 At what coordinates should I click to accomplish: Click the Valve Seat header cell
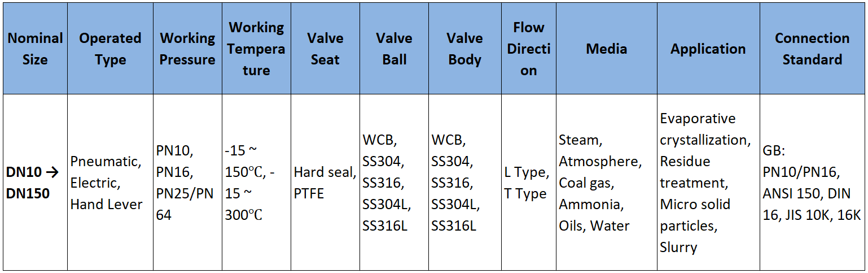[325, 49]
